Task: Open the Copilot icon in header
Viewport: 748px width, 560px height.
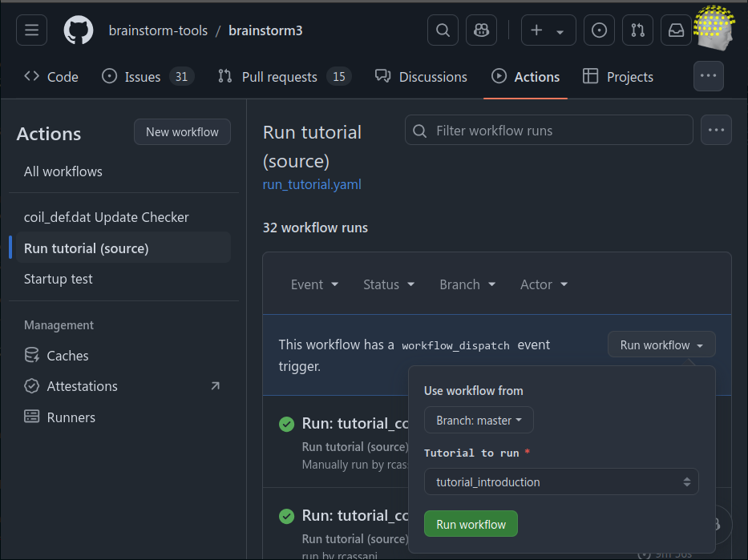Action: click(481, 30)
